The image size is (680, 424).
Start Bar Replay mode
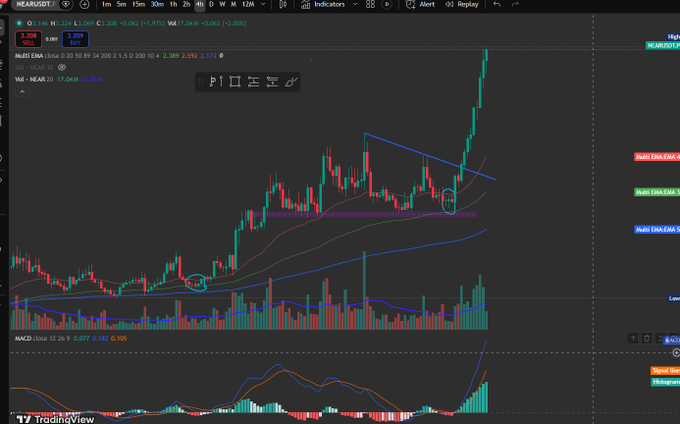click(x=462, y=4)
